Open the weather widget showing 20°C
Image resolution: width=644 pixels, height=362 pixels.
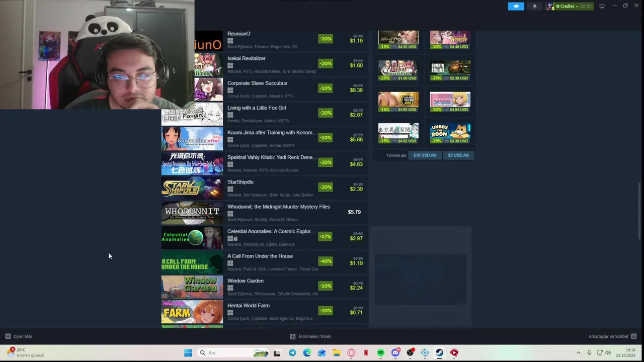click(x=25, y=353)
